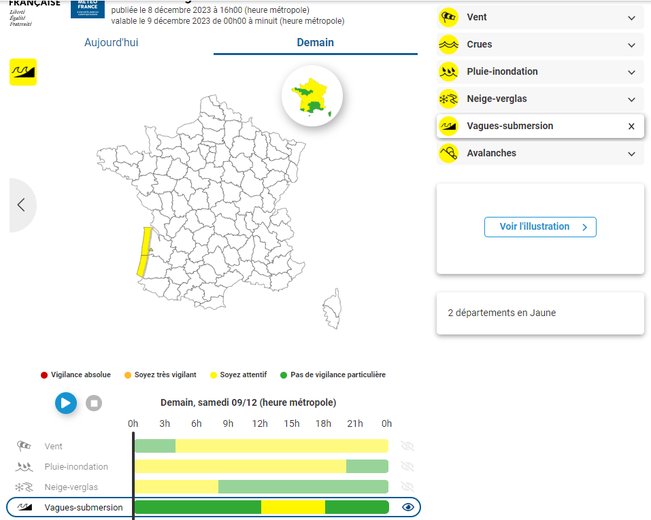Show the Pluie-inondation timeline row
Viewport: 651px width, 520px height.
pos(407,467)
